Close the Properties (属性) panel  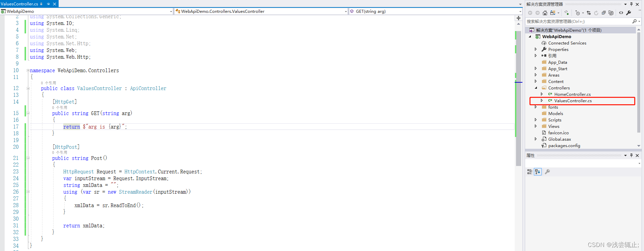pos(637,156)
